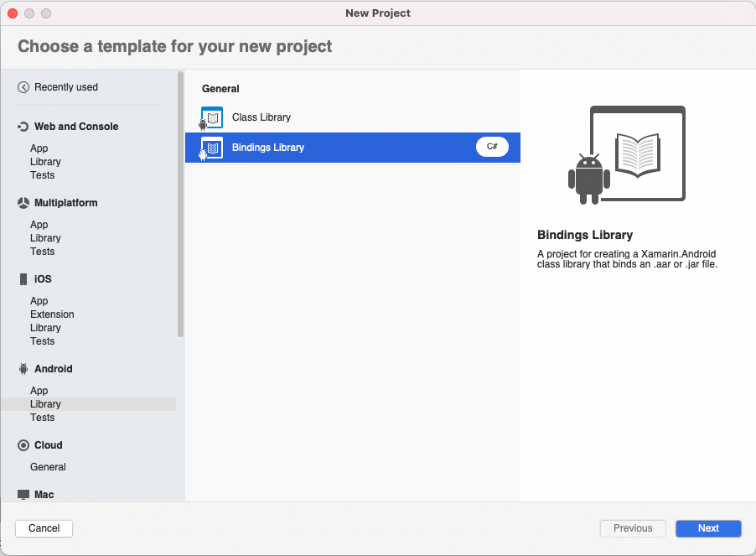Click the Bindings Library book icon

point(211,146)
